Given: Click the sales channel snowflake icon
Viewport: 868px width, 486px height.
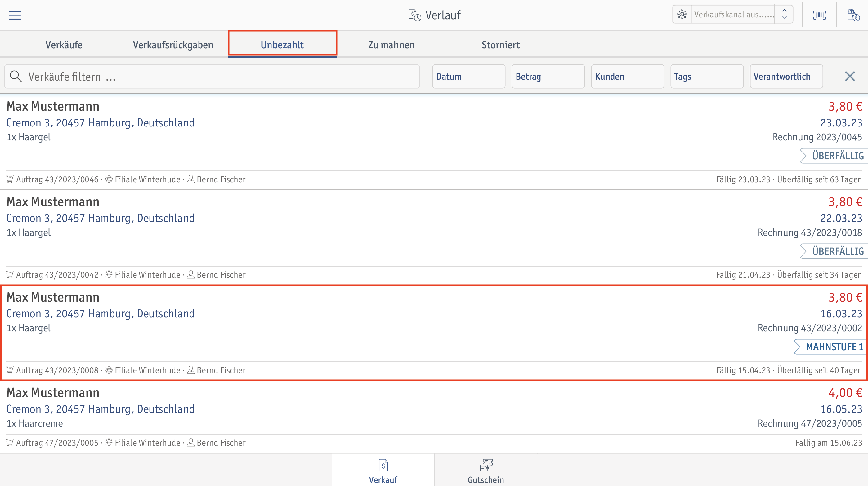Looking at the screenshot, I should [682, 15].
